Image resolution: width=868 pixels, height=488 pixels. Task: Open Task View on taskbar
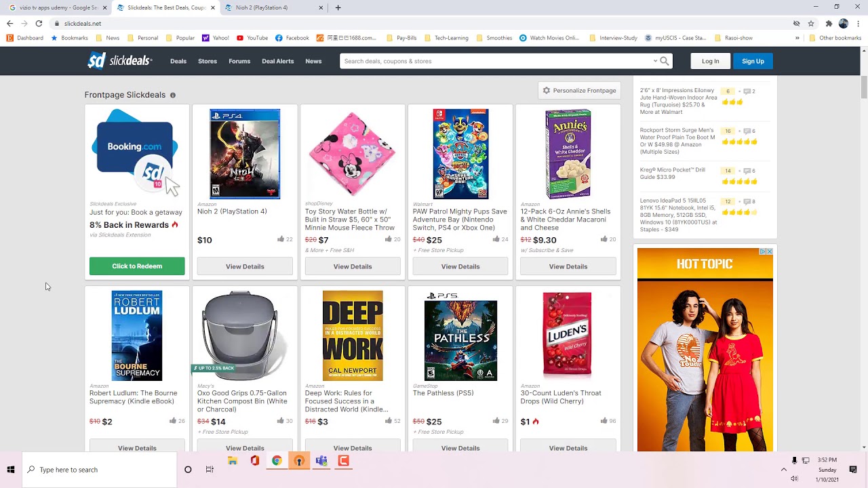pyautogui.click(x=210, y=469)
